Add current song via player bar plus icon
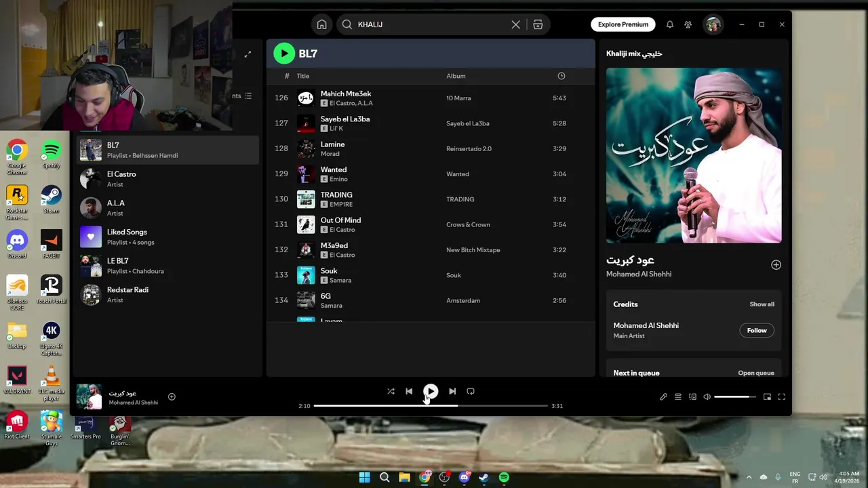 click(172, 396)
